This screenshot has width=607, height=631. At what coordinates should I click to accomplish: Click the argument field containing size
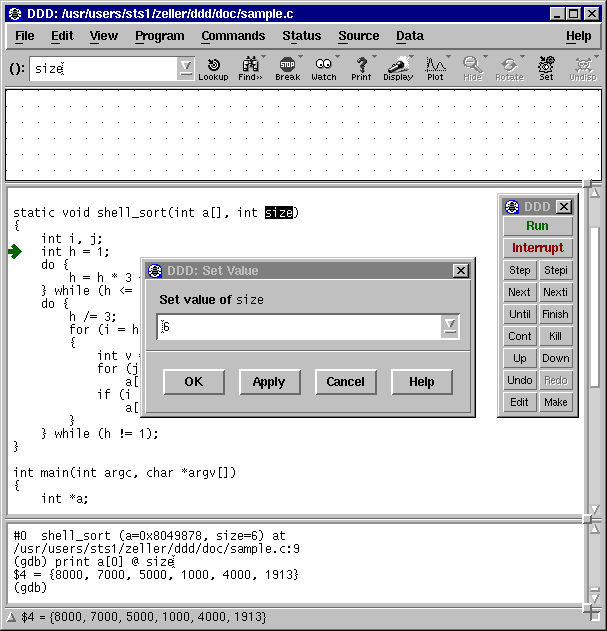(x=103, y=68)
